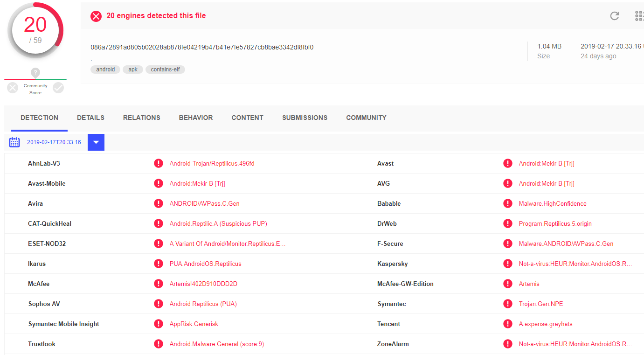Click the community score question mark marker
Screen dimensions: 644x355
(35, 73)
